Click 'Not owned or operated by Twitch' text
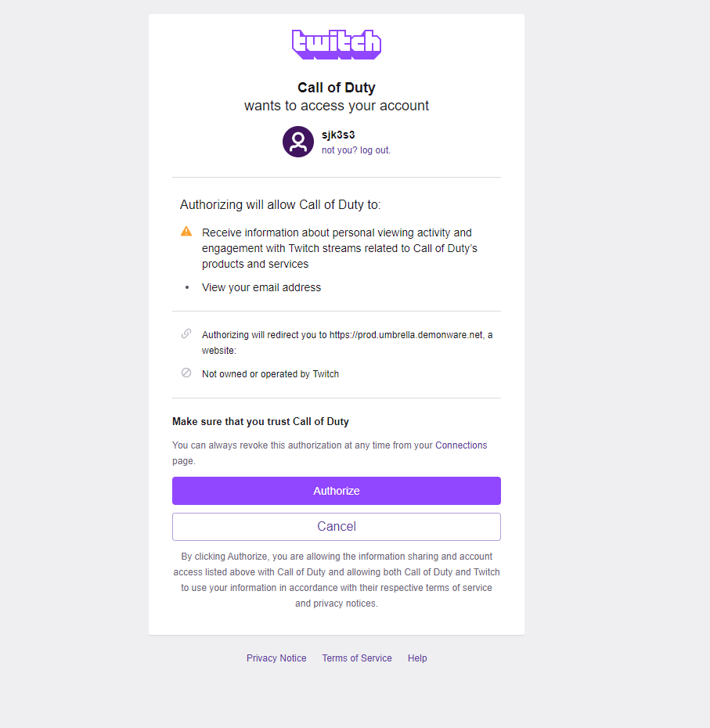710x728 pixels. [x=270, y=374]
